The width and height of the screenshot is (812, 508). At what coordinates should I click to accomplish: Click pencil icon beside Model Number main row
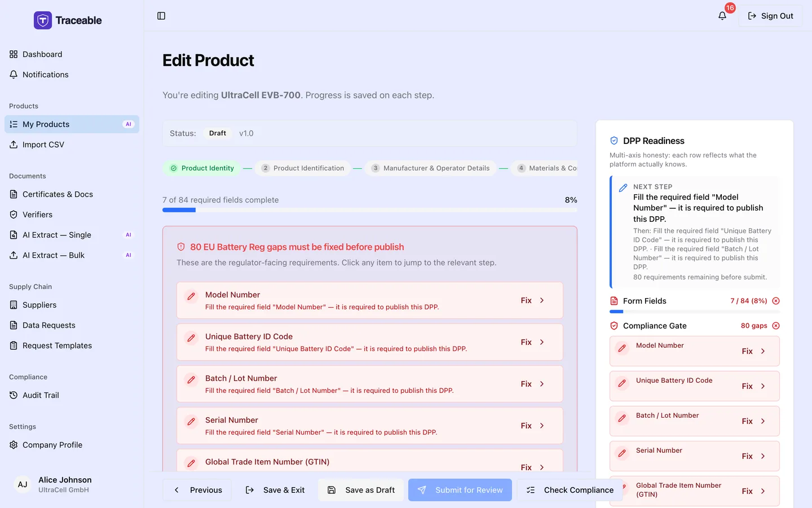click(191, 296)
